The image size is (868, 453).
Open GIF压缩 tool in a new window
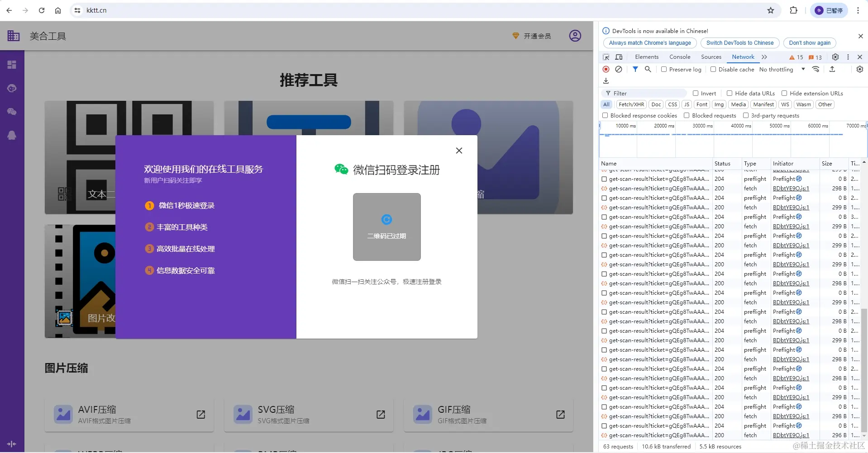coord(560,415)
